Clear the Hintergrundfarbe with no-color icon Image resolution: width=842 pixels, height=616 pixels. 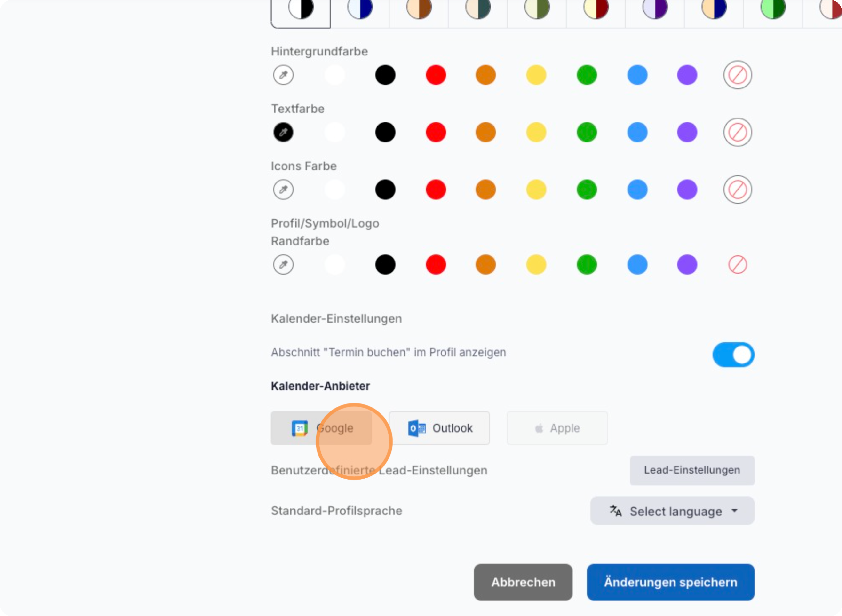[737, 75]
